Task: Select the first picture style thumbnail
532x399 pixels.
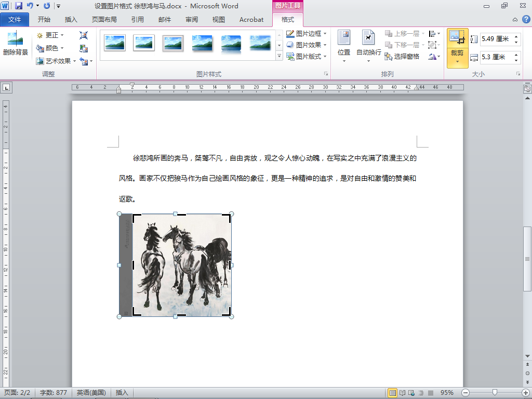Action: [115, 44]
